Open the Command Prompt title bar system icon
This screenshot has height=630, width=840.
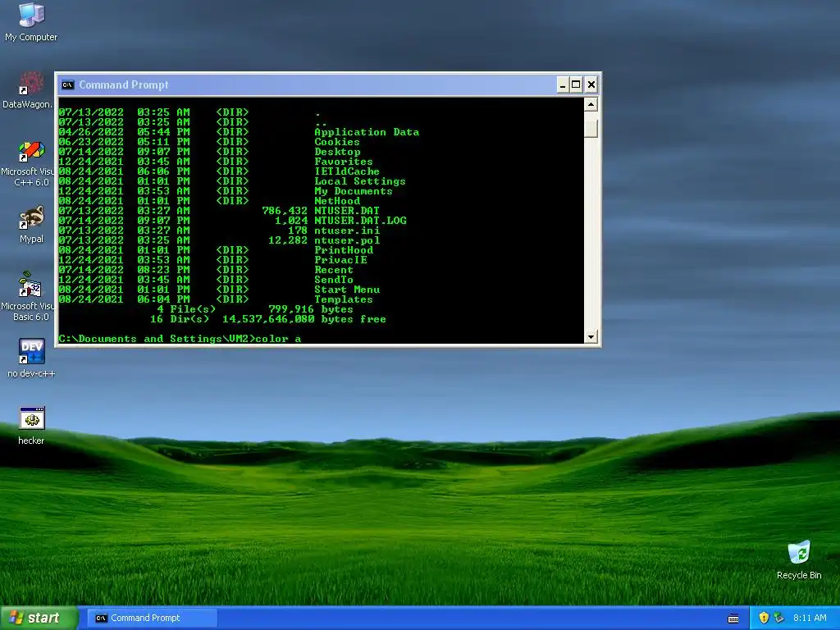tap(67, 84)
